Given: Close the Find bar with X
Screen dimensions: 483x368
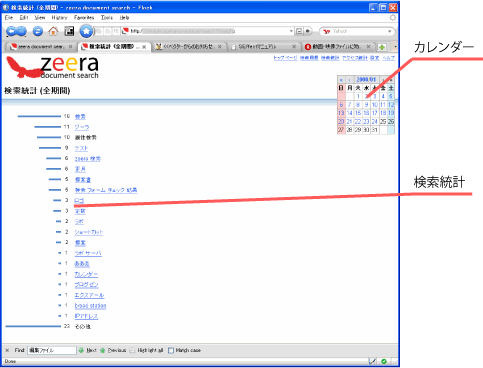Looking at the screenshot, I should click(7, 350).
